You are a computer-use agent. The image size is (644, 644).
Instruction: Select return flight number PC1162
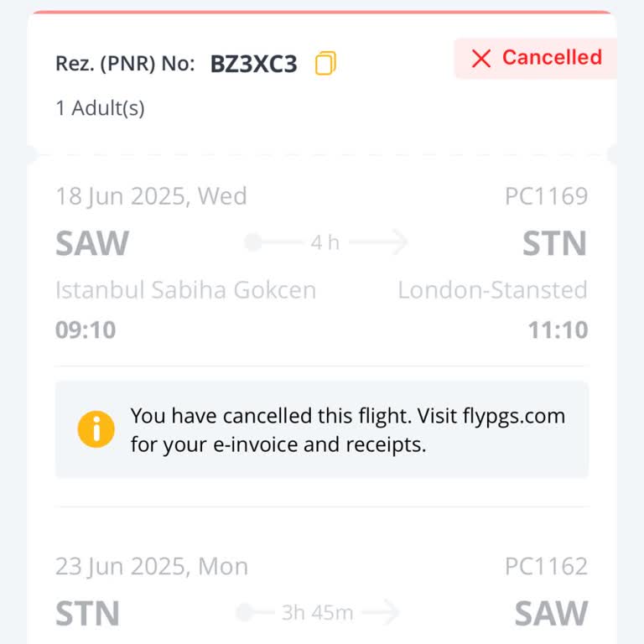[x=546, y=566]
